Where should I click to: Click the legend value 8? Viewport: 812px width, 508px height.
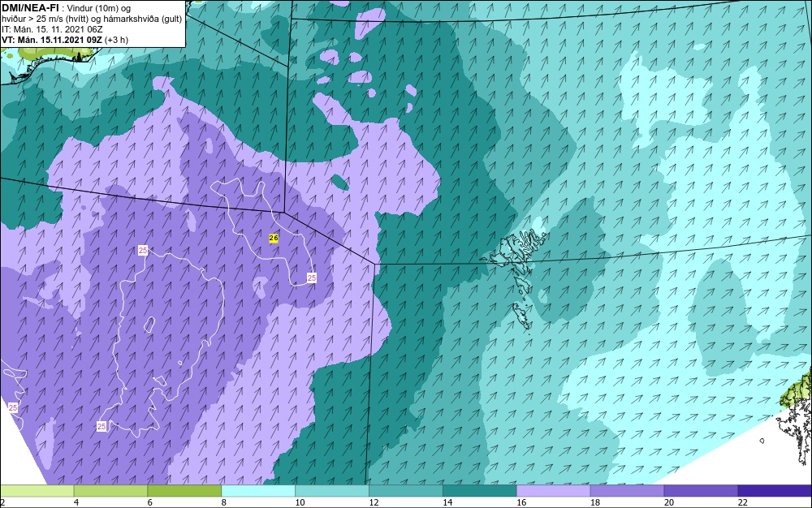(224, 502)
